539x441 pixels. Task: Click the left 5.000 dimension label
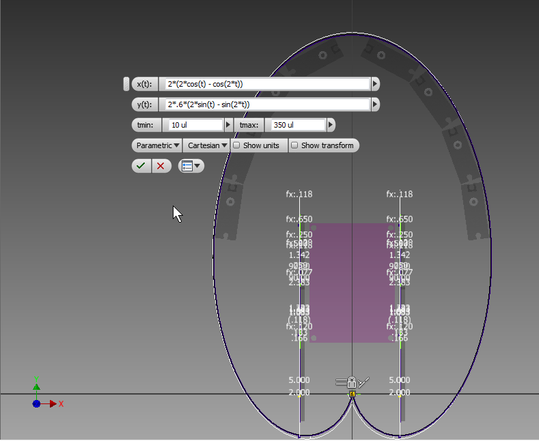(x=299, y=380)
